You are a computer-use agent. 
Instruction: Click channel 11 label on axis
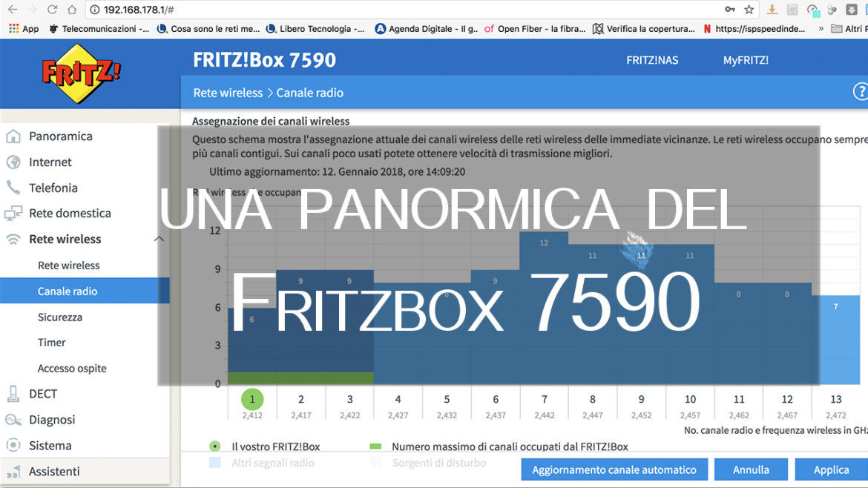[739, 399]
